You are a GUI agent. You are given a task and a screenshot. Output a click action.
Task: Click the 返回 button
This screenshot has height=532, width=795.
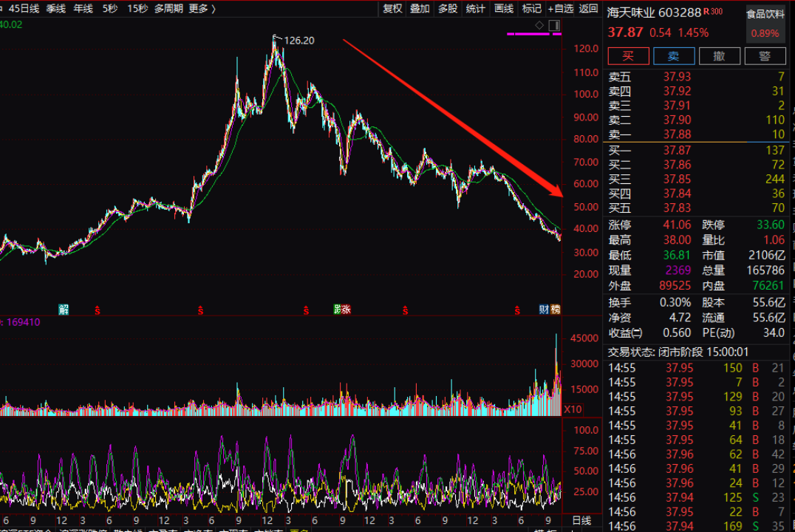pyautogui.click(x=589, y=9)
